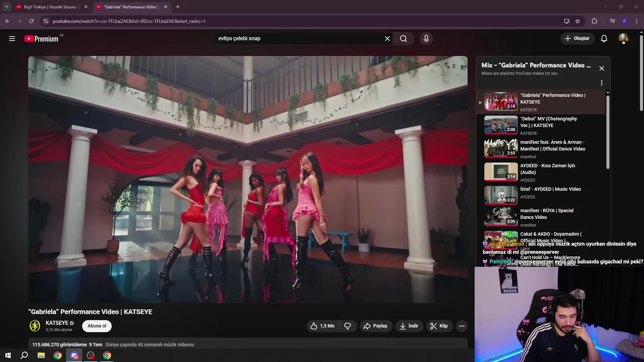Open the OBS taskbar icon
Viewport: 644px width, 362px height.
[91, 355]
